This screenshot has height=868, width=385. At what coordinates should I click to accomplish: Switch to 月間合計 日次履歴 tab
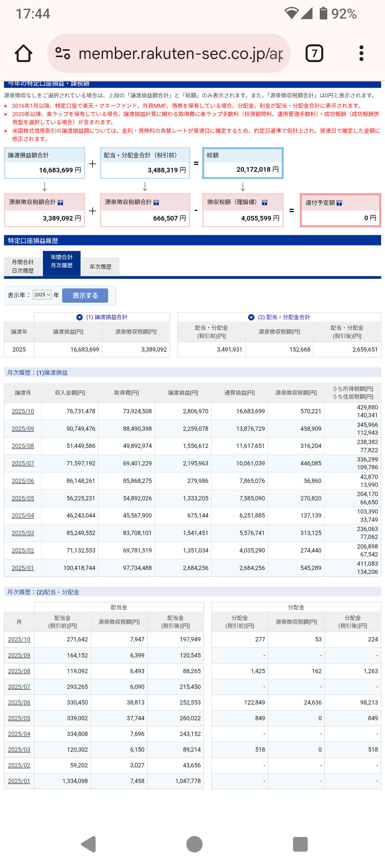pyautogui.click(x=23, y=266)
